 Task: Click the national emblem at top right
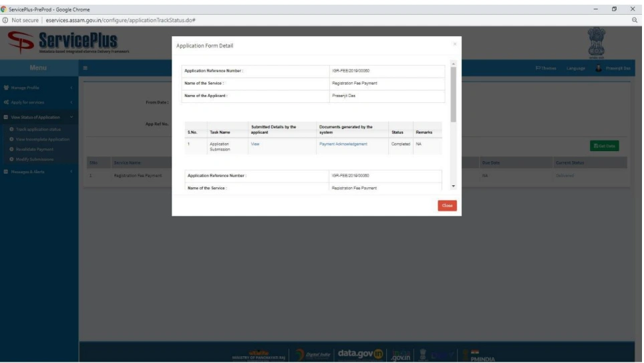597,43
